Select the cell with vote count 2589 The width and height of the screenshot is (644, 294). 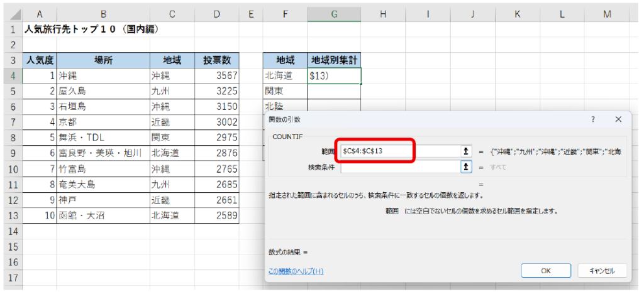point(216,215)
